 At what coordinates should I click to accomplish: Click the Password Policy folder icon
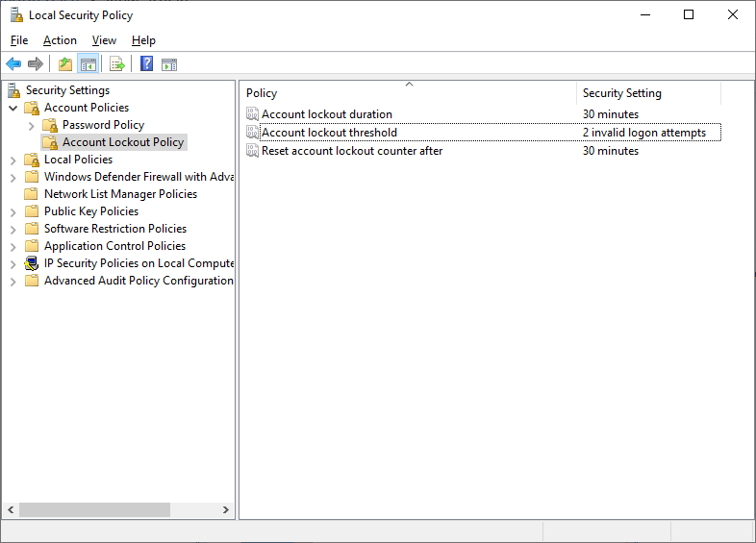coord(50,125)
